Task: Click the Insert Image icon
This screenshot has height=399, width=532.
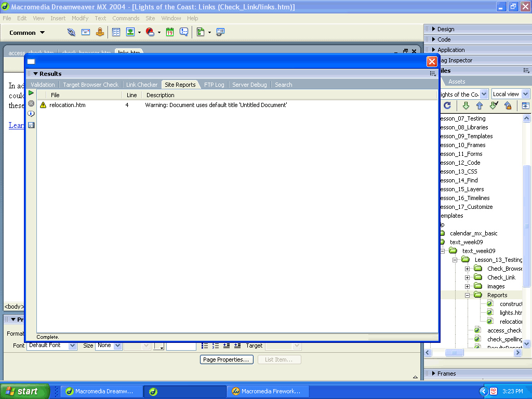Action: click(130, 32)
